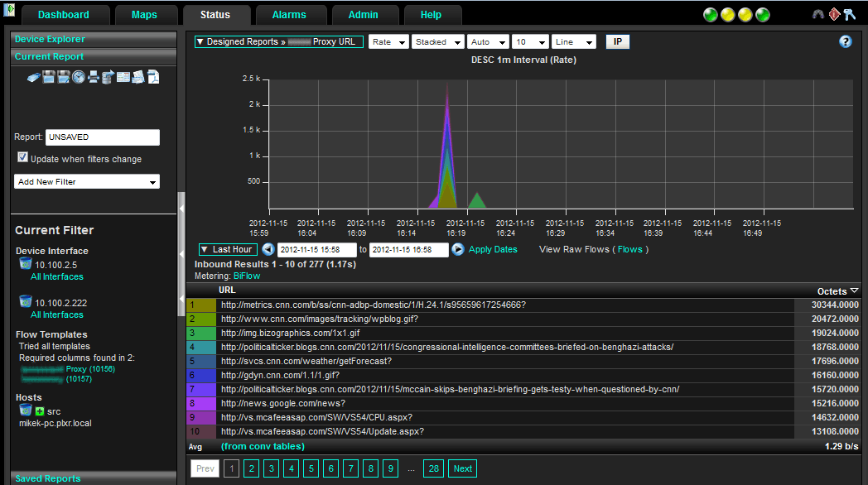Select the Status tab
The image size is (868, 485).
point(215,15)
